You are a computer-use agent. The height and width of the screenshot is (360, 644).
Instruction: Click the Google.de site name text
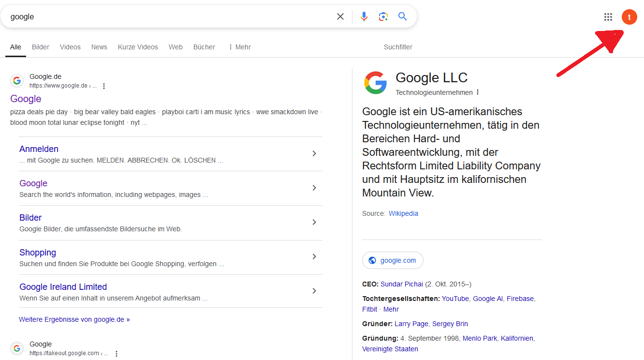45,76
